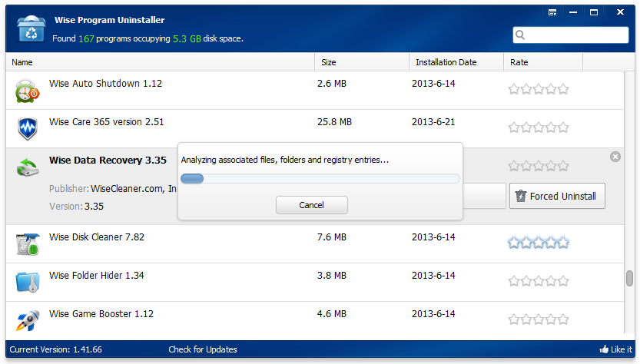This screenshot has height=364, width=640.
Task: Click the magnifier icon in the search box
Action: coord(520,35)
